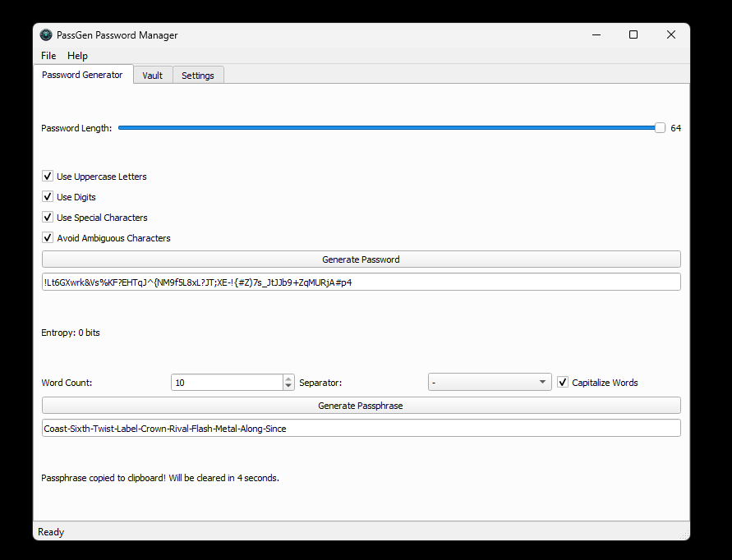Screen dimensions: 732x560
Task: Open the Help menu
Action: tap(77, 56)
